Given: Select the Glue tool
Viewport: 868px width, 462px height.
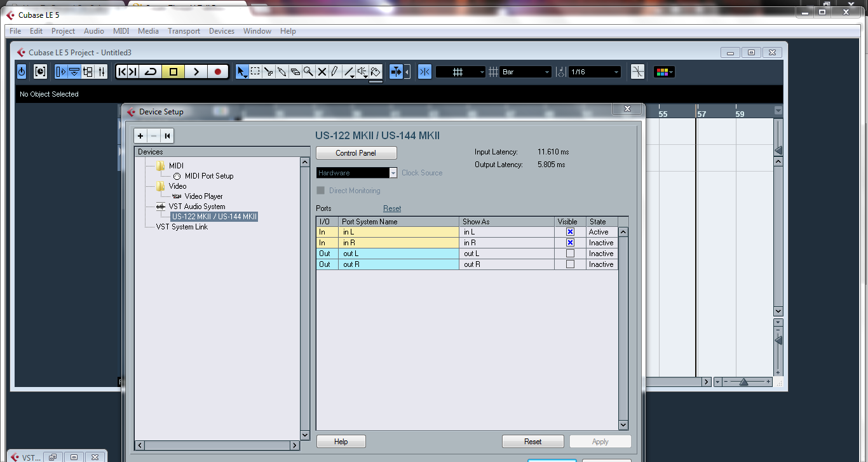Looking at the screenshot, I should (x=282, y=72).
